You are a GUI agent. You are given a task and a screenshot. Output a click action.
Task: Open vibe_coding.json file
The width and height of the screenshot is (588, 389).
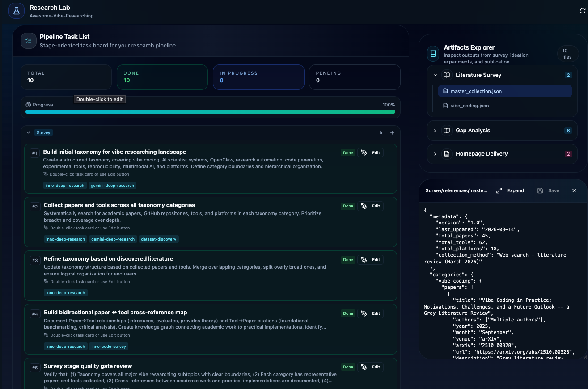click(470, 106)
